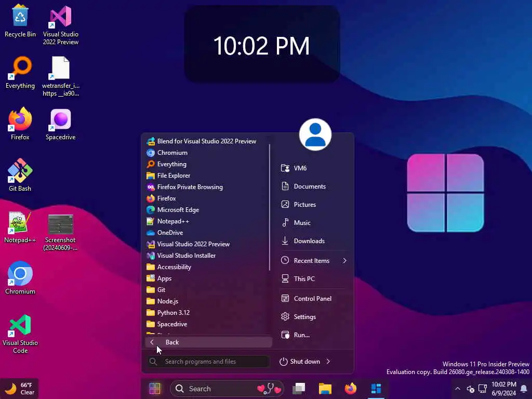Click the Shut down button
The image size is (532, 399).
pyautogui.click(x=300, y=362)
